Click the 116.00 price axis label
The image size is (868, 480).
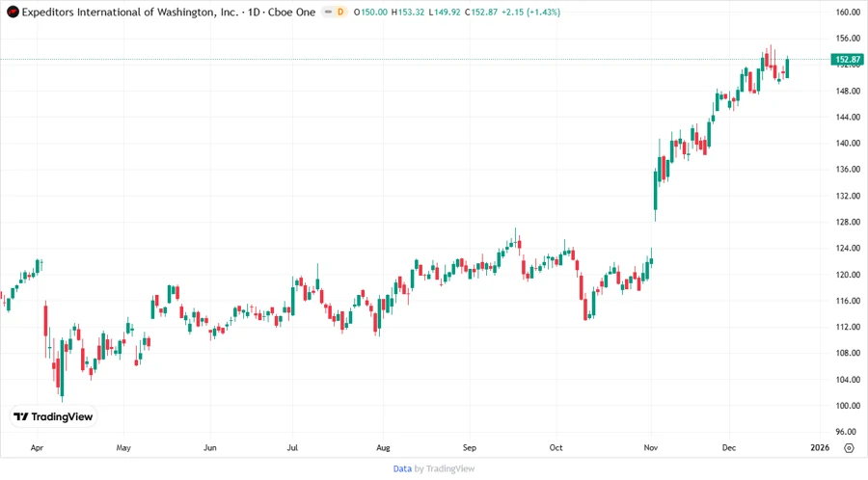point(848,301)
